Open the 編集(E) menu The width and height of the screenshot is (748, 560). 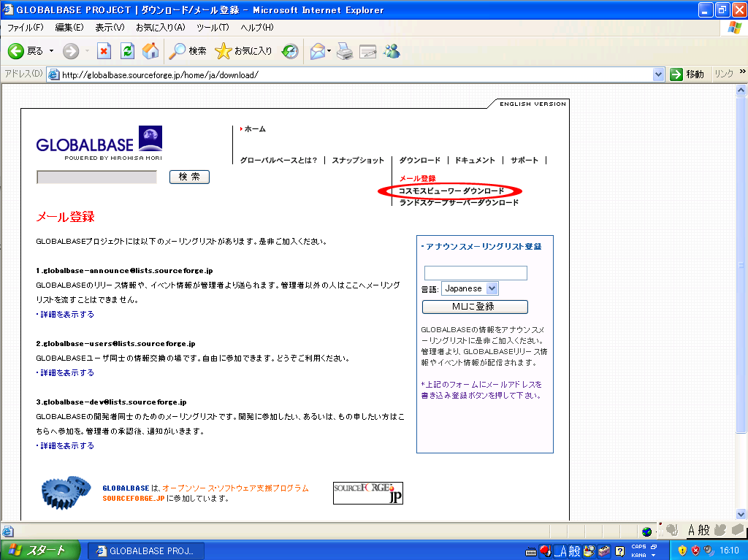pyautogui.click(x=69, y=28)
